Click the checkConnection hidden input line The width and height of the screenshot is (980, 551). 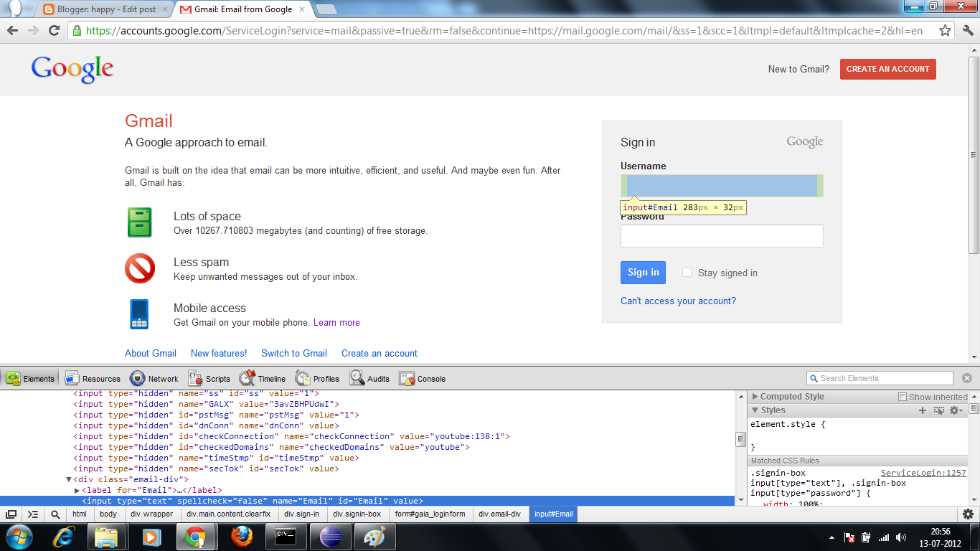click(291, 436)
